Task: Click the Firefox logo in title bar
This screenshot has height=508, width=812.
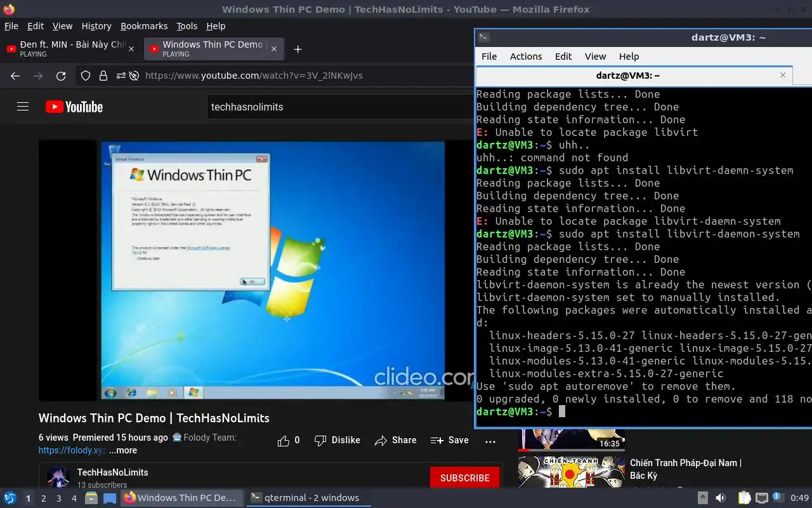Action: tap(9, 10)
